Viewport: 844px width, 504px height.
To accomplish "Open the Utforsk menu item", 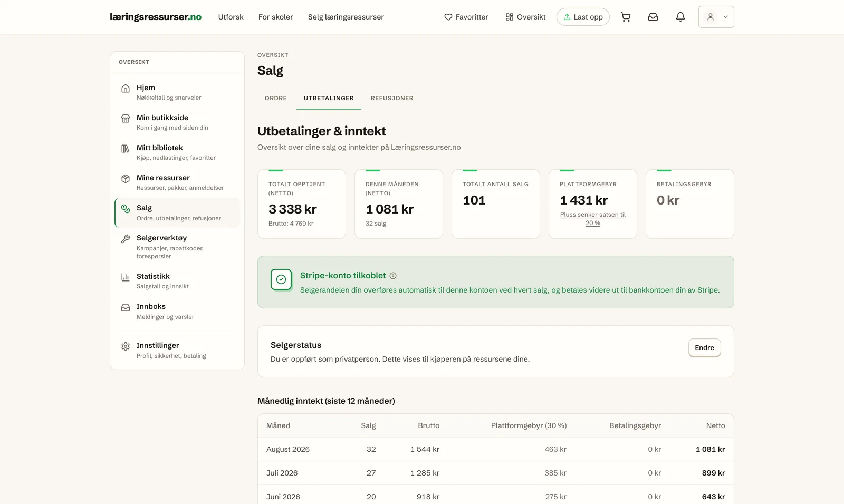I will [231, 17].
